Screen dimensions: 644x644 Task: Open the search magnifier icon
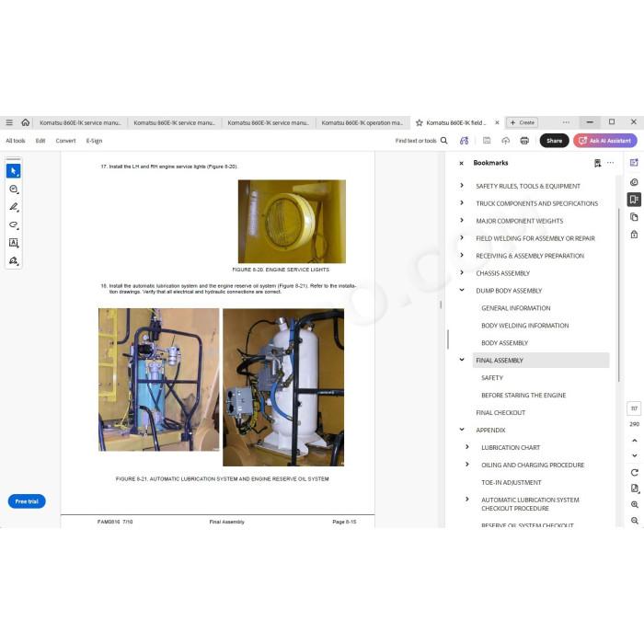pyautogui.click(x=444, y=141)
